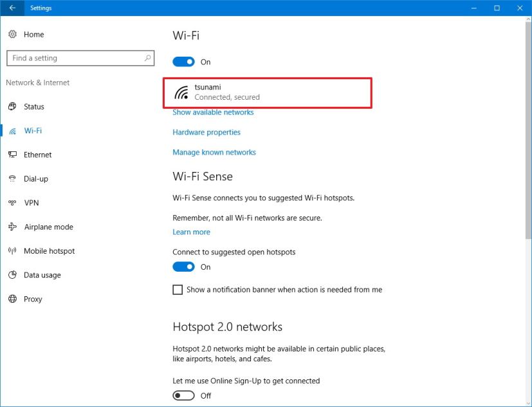Select the tsunami connected network
This screenshot has width=532, height=407.
(x=268, y=93)
